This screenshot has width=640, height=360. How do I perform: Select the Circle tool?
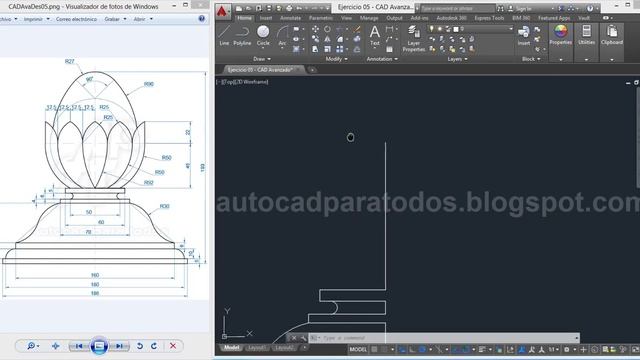[263, 36]
